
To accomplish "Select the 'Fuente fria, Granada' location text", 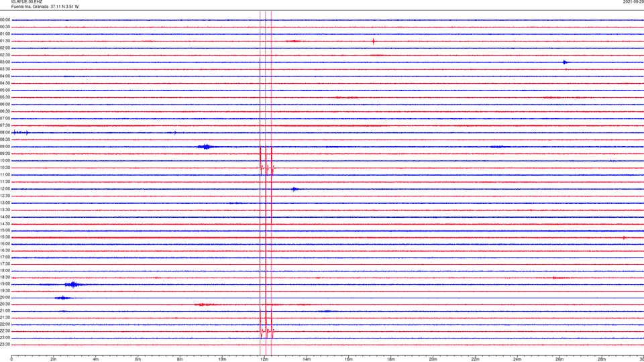I will point(30,7).
